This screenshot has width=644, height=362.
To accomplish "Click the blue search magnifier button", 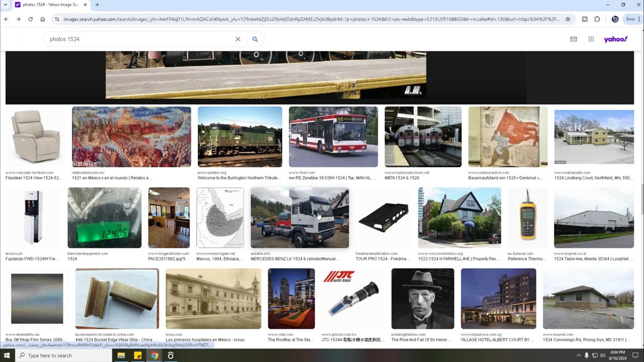I will coord(255,39).
